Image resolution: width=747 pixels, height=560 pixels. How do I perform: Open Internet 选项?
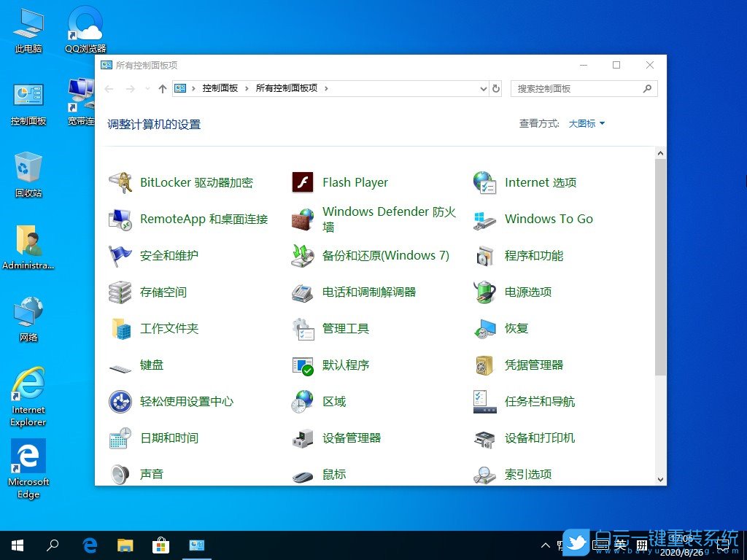(541, 182)
